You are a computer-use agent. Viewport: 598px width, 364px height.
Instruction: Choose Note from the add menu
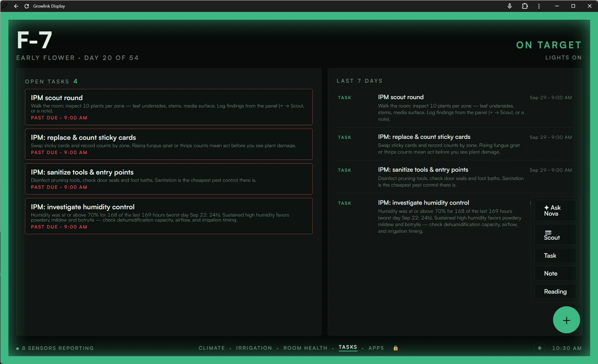[x=555, y=274]
